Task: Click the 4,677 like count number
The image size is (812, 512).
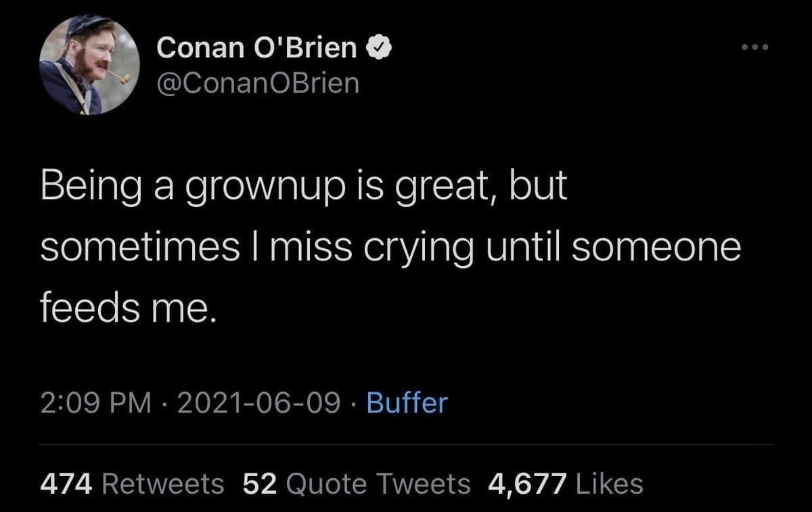Action: (x=526, y=483)
